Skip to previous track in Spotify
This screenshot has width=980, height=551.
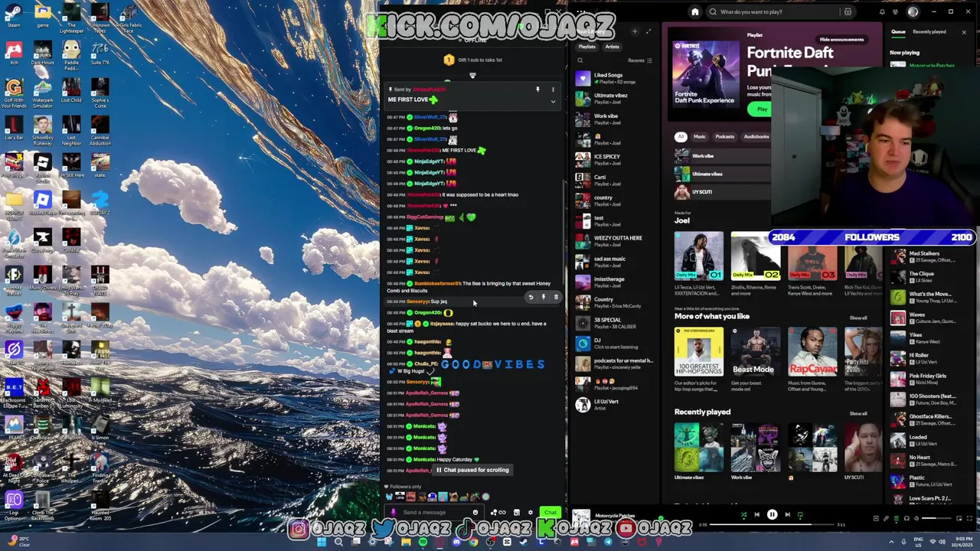(756, 515)
